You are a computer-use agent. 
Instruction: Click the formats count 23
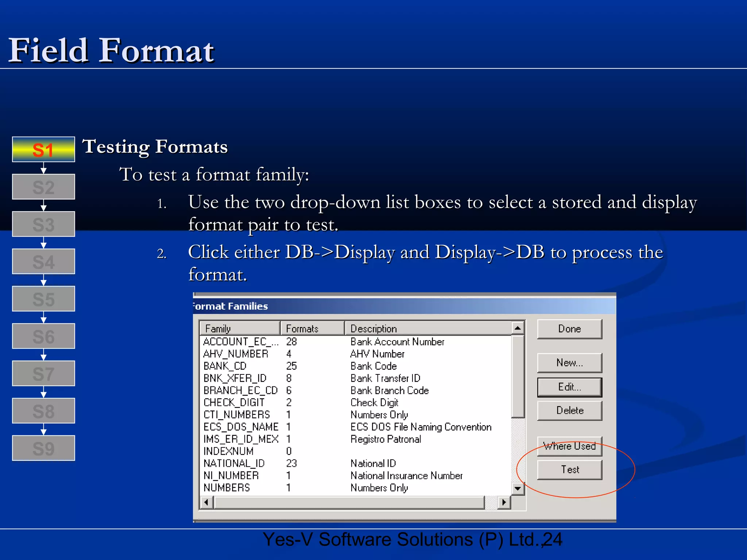click(x=291, y=463)
